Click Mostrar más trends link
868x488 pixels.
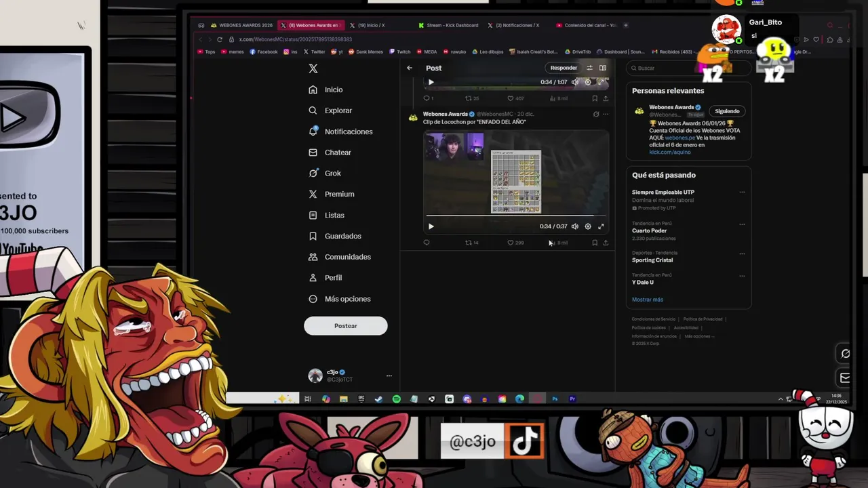click(648, 300)
